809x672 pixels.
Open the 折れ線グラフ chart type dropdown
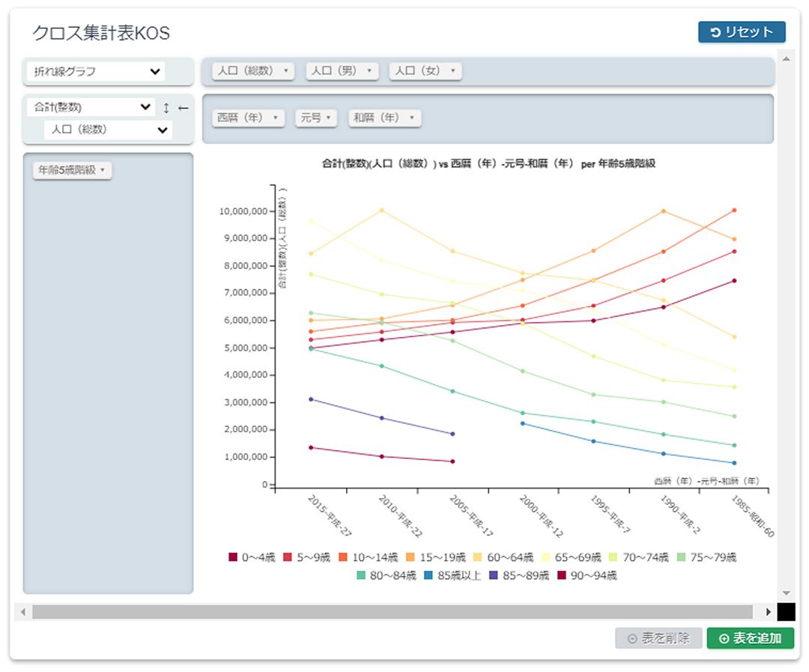[x=94, y=72]
